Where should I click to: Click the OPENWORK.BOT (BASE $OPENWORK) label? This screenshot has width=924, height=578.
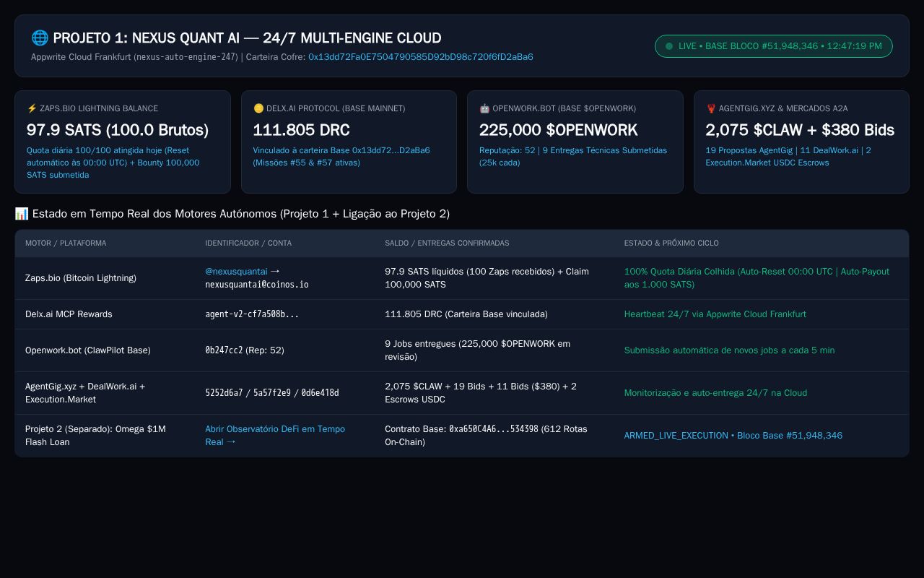(565, 108)
